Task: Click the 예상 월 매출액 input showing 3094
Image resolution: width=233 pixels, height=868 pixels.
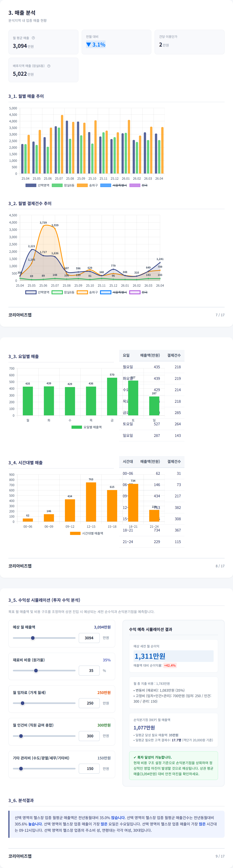Action: pyautogui.click(x=89, y=638)
